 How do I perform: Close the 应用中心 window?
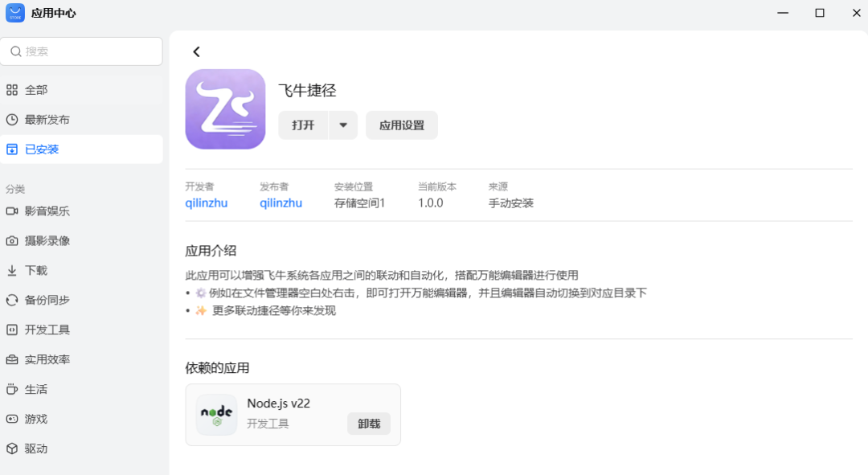(x=857, y=13)
